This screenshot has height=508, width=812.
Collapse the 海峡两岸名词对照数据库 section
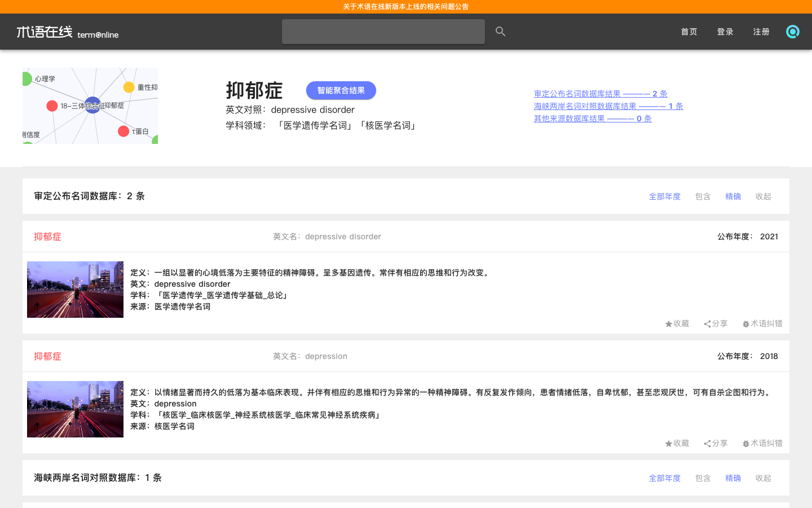[x=763, y=478]
